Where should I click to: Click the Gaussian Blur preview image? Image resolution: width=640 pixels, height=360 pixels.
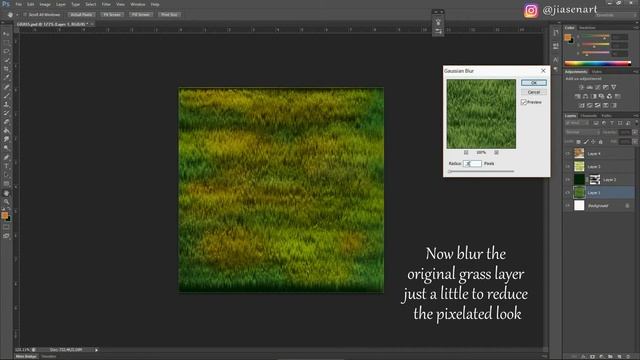click(x=481, y=114)
